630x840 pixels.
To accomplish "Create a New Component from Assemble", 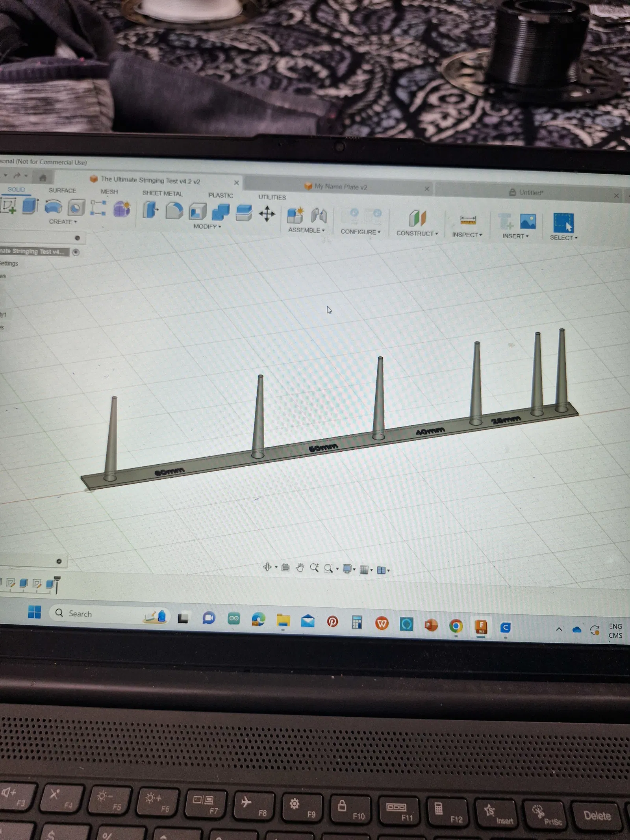I will (295, 215).
